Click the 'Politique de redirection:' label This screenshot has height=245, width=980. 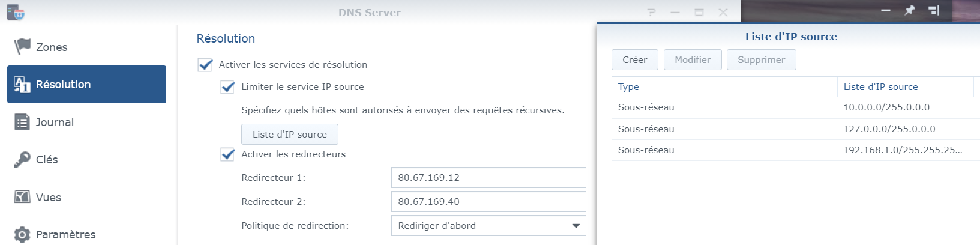point(295,226)
